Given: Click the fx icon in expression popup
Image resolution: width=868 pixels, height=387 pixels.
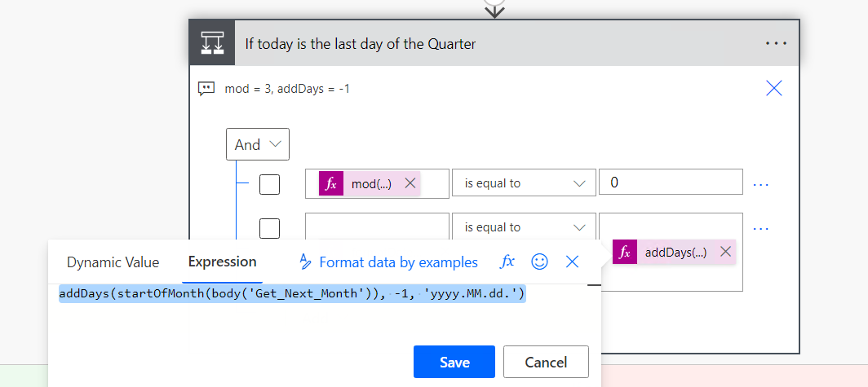Looking at the screenshot, I should pos(507,262).
